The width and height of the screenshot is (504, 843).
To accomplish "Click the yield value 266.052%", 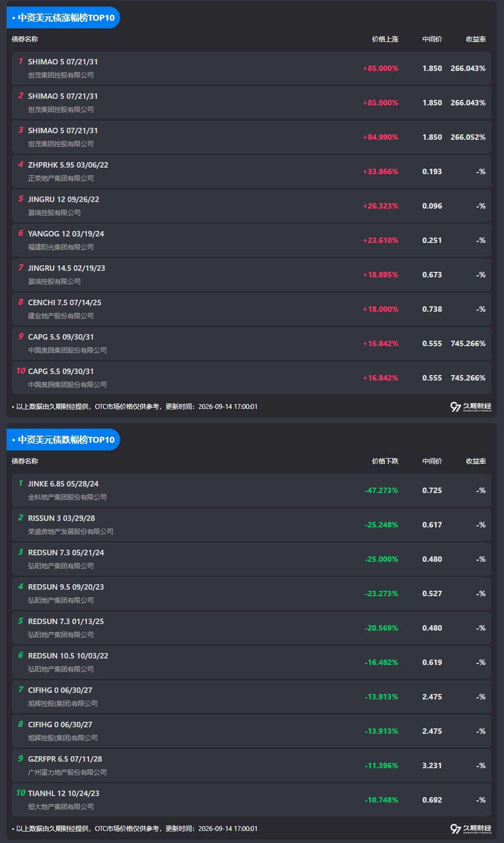I will (x=468, y=137).
